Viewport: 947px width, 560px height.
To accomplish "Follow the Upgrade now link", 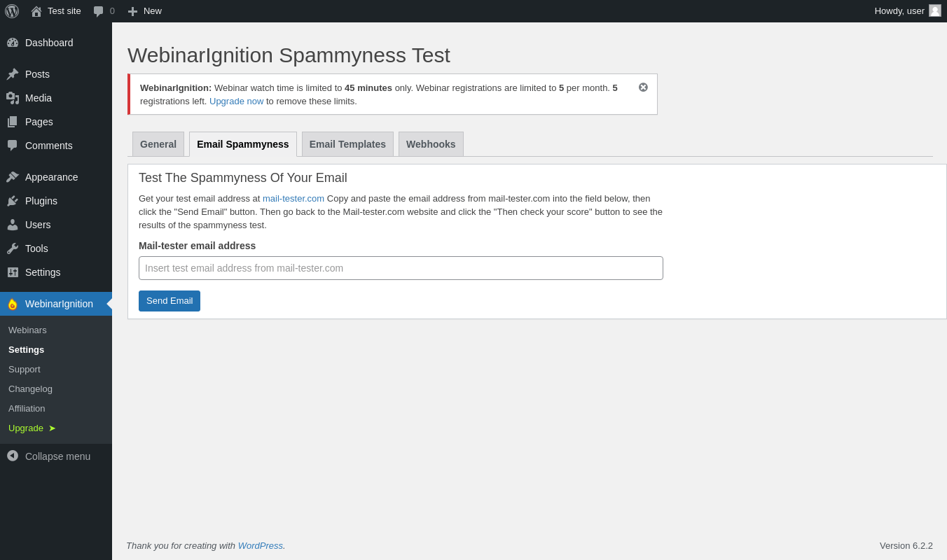I will [236, 101].
